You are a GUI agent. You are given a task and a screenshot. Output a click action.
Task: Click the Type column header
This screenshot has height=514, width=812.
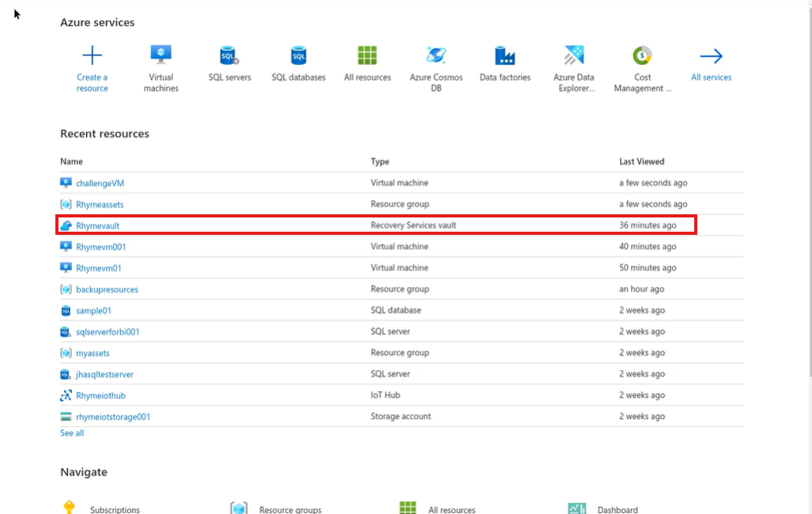380,161
